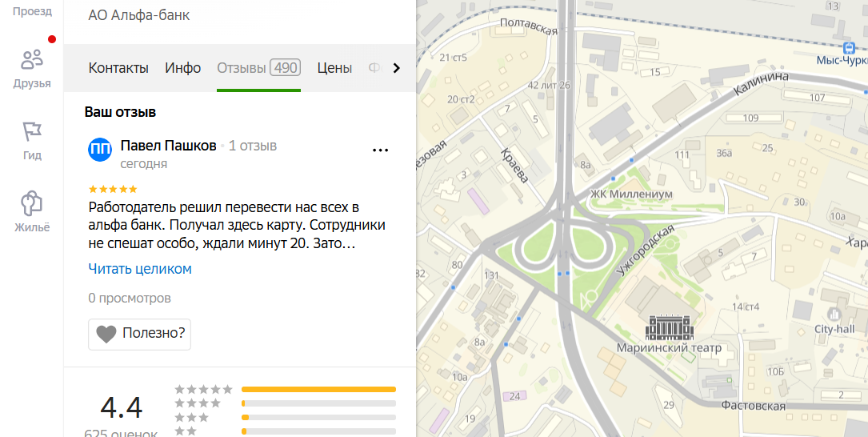Click the five-star review rating

(113, 189)
